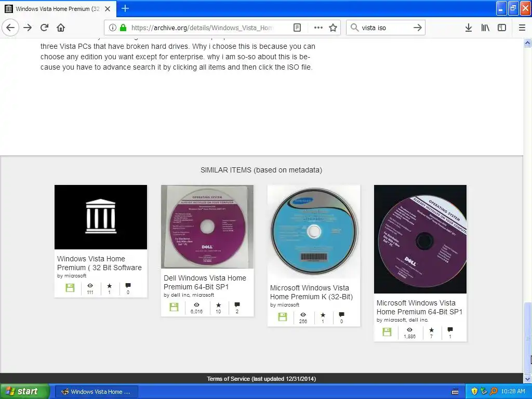Click the search magnifier icon
Screen dimensions: 532x399
[354, 28]
